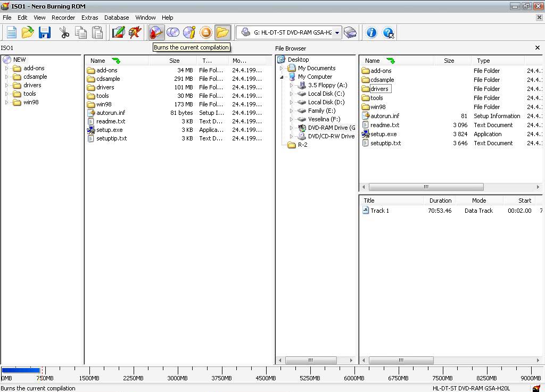This screenshot has width=545, height=392.
Task: Open the View menu
Action: (39, 18)
